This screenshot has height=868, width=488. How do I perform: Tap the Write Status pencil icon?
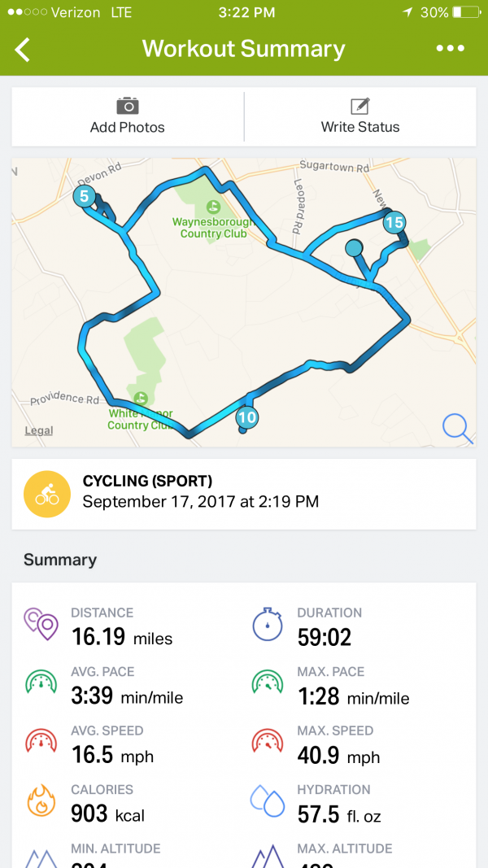[x=360, y=106]
